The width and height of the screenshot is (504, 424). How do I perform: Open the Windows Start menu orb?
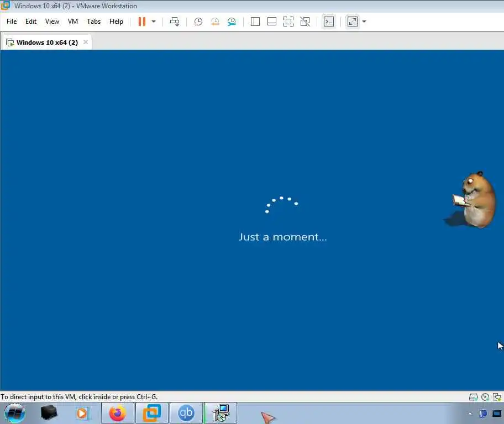[14, 414]
